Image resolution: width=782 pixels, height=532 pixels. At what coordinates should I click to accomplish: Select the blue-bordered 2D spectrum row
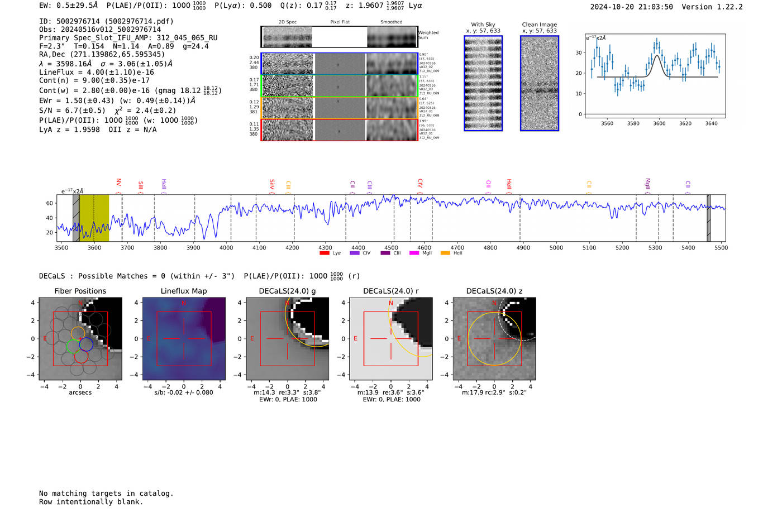point(339,64)
